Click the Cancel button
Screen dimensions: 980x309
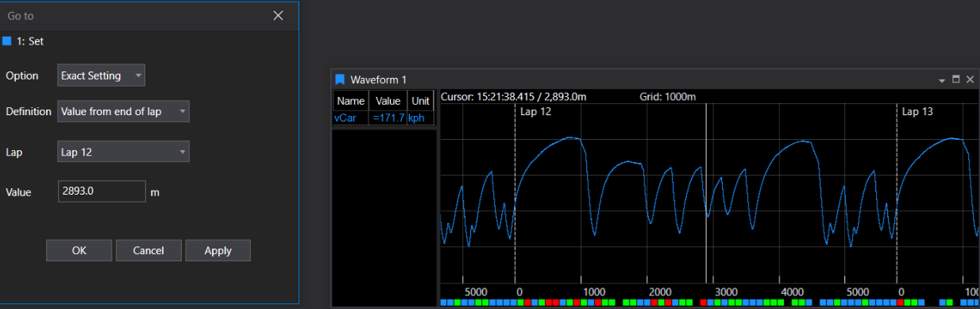click(x=149, y=250)
